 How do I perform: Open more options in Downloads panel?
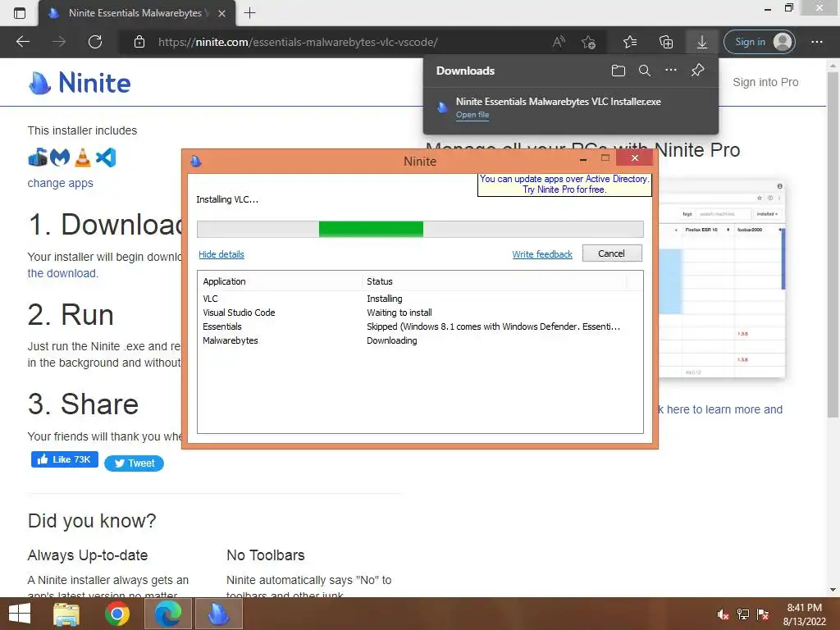click(x=671, y=71)
